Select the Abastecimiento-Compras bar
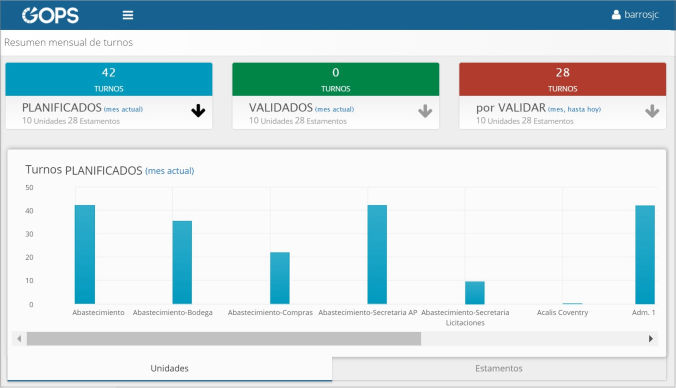The image size is (676, 388). (280, 278)
